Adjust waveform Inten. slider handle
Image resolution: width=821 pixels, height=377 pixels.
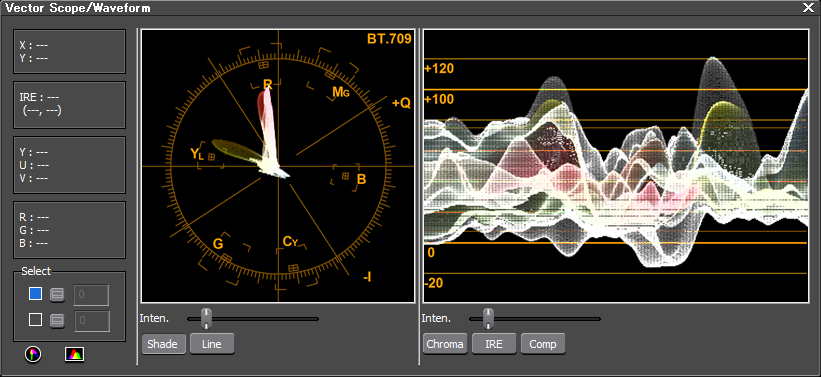pyautogui.click(x=489, y=318)
